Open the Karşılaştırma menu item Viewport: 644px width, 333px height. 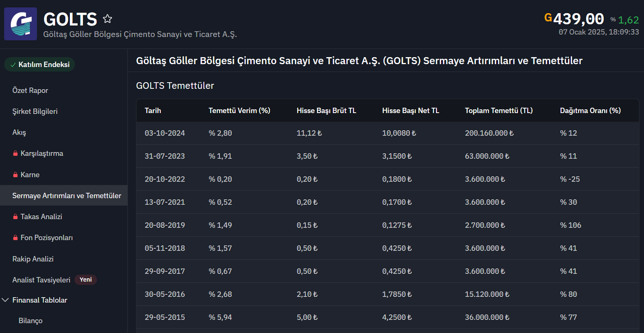coord(42,153)
